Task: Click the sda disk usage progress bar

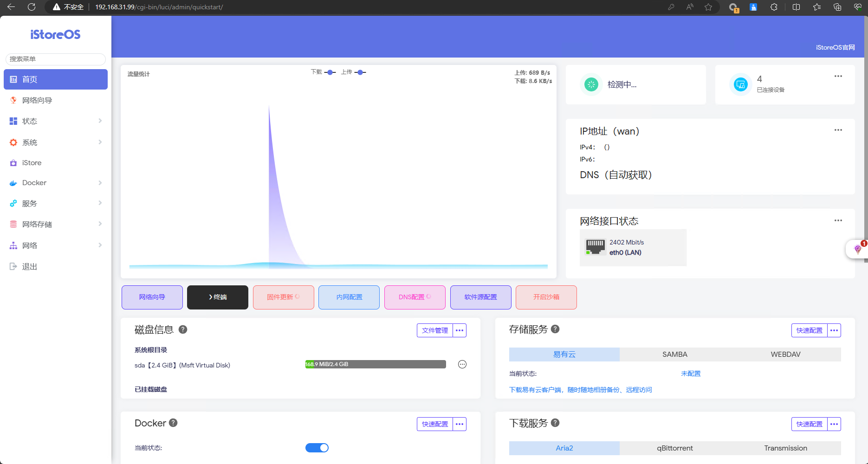Action: (375, 364)
